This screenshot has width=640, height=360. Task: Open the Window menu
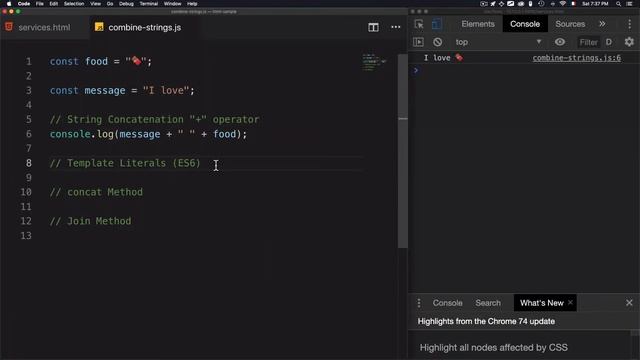(x=173, y=4)
